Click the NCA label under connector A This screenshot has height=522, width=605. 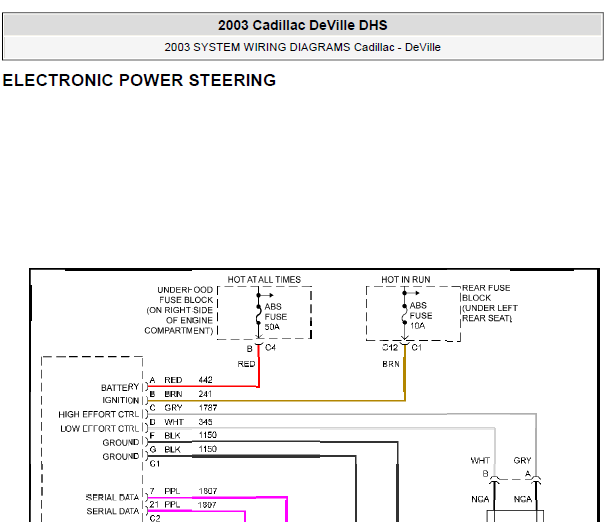(523, 499)
